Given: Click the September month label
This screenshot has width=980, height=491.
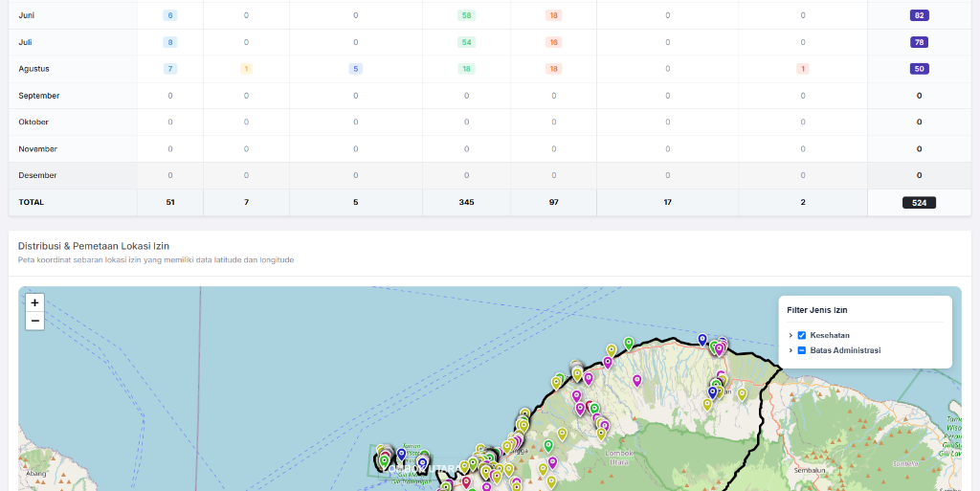Looking at the screenshot, I should point(38,96).
